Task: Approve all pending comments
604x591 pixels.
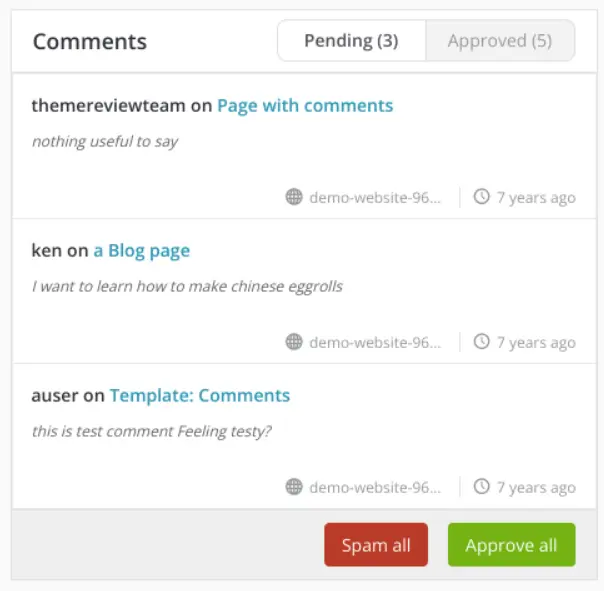Action: tap(512, 545)
